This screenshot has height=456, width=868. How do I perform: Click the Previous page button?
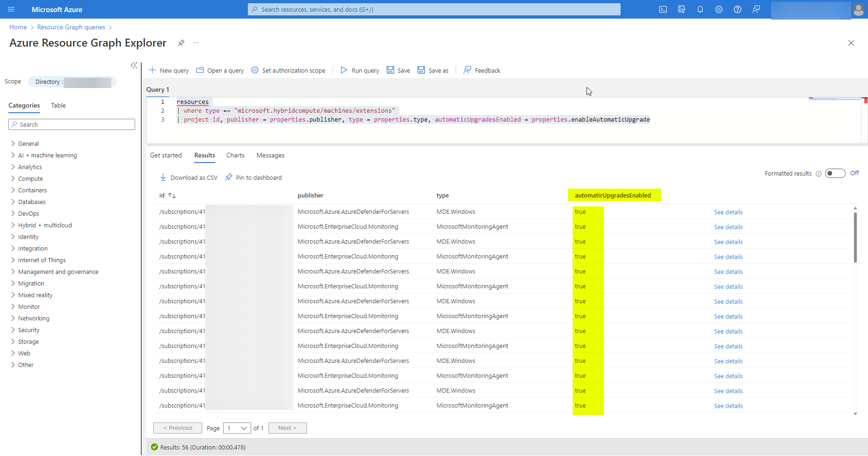178,428
